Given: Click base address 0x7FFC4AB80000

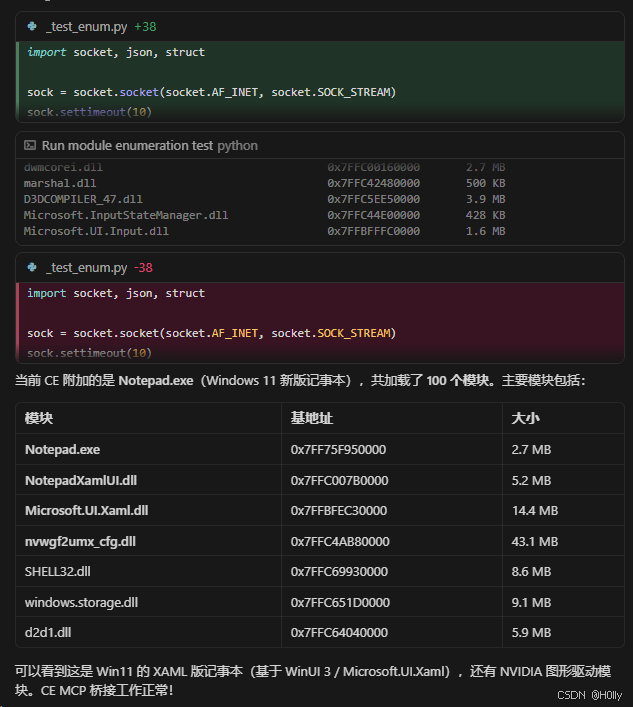Looking at the screenshot, I should tap(340, 542).
